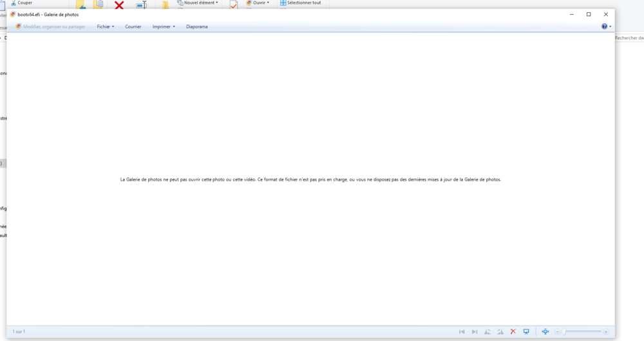Click Modifier, organiser ou partager

(x=50, y=26)
